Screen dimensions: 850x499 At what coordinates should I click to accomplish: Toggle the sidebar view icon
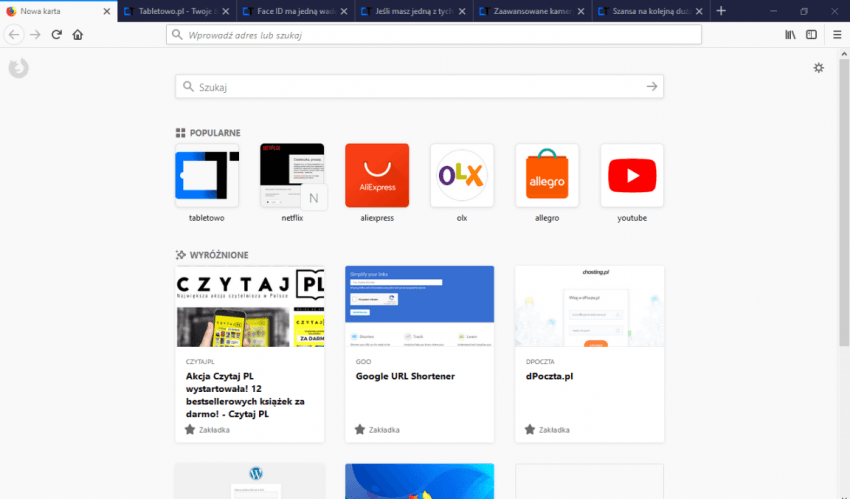tap(812, 35)
